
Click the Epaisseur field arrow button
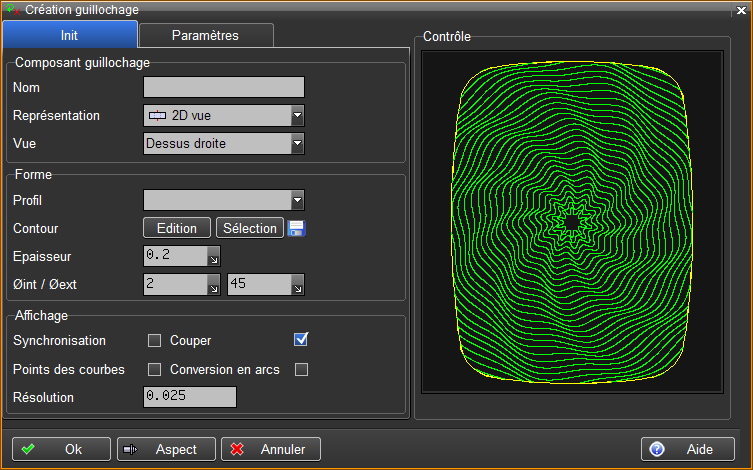[x=214, y=256]
